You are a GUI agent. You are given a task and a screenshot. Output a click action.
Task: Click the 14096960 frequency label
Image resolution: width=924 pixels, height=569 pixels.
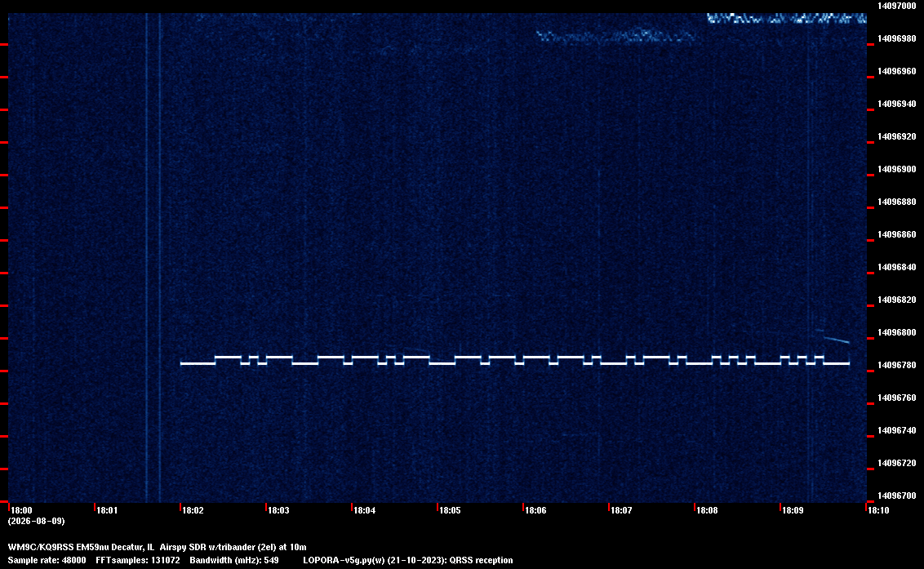coord(897,71)
